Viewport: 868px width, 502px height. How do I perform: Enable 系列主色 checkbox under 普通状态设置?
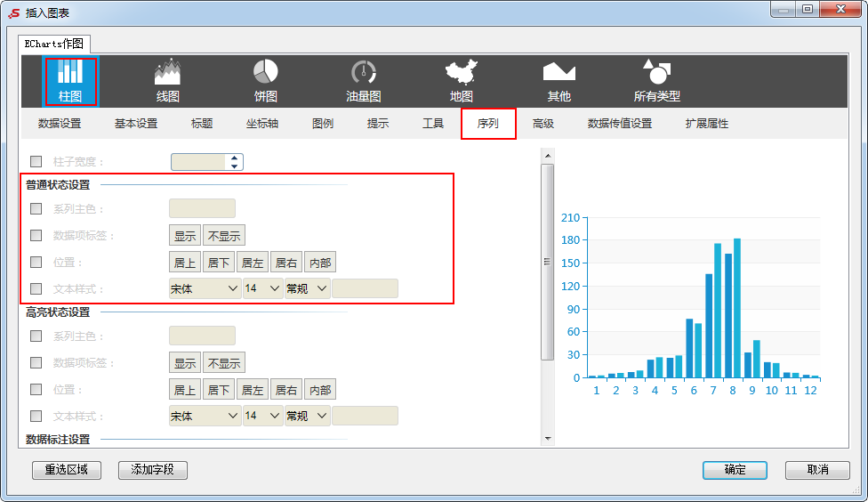[x=36, y=209]
